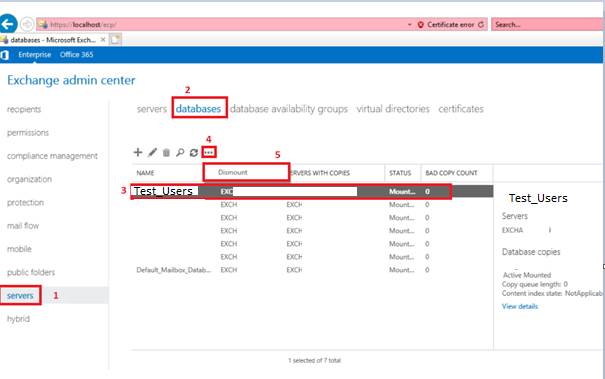The height and width of the screenshot is (379, 605).
Task: Click the magnifier search icon in toolbar
Action: click(180, 152)
